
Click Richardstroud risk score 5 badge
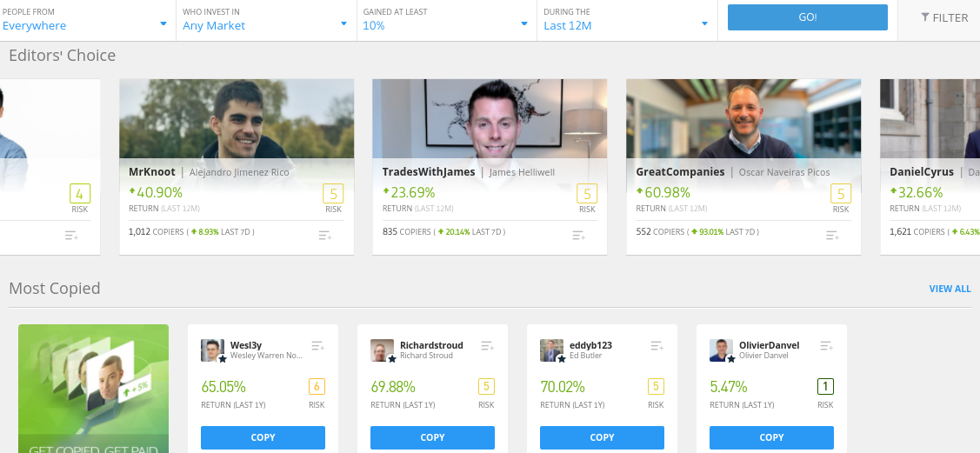coord(486,387)
